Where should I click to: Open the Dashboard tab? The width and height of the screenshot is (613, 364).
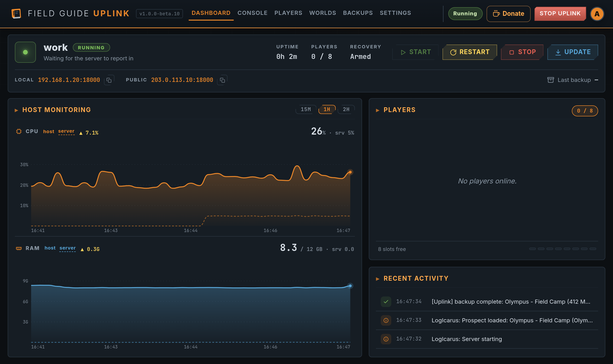(x=211, y=13)
